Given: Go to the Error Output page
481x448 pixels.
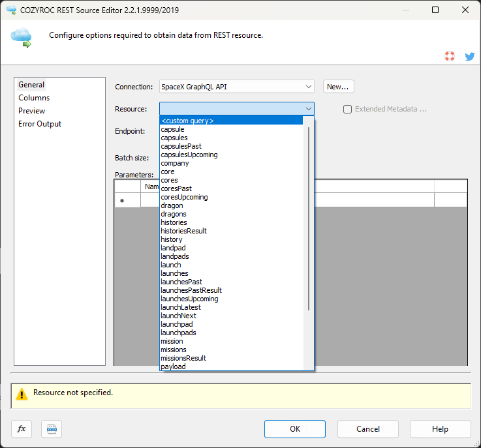Looking at the screenshot, I should (40, 124).
